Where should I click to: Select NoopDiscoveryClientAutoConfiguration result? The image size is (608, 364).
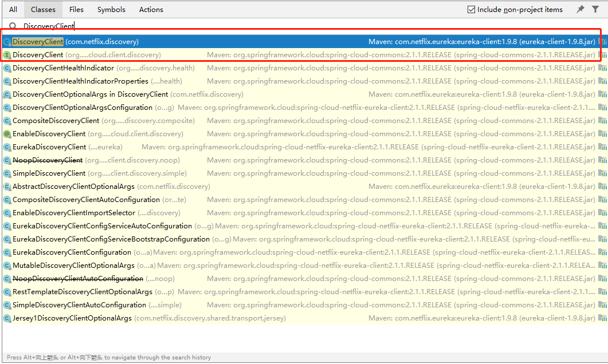pyautogui.click(x=304, y=278)
